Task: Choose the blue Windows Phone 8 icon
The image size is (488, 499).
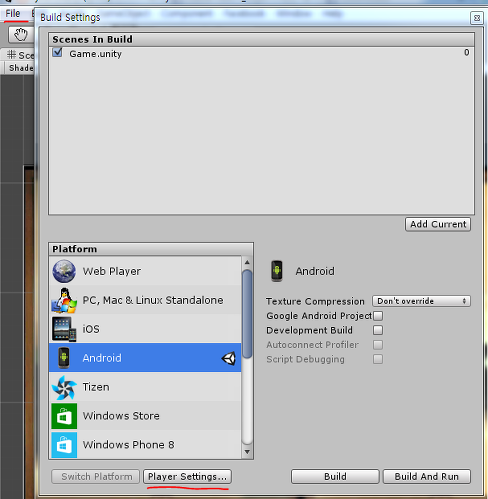Action: [x=64, y=445]
